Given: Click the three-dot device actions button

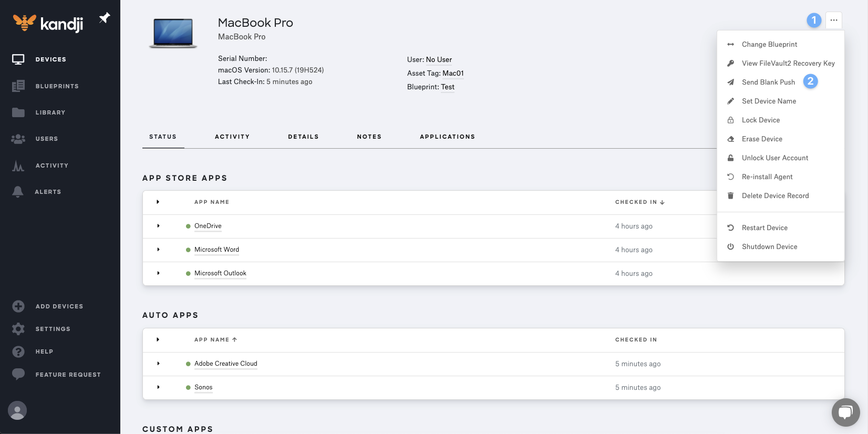Looking at the screenshot, I should tap(834, 20).
